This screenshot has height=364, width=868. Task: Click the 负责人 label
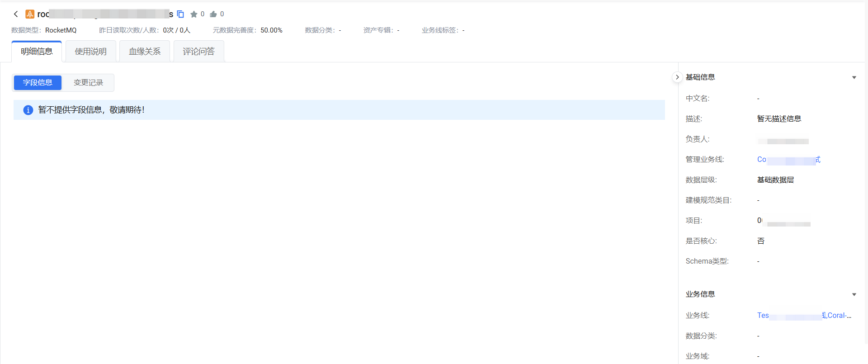pyautogui.click(x=698, y=139)
